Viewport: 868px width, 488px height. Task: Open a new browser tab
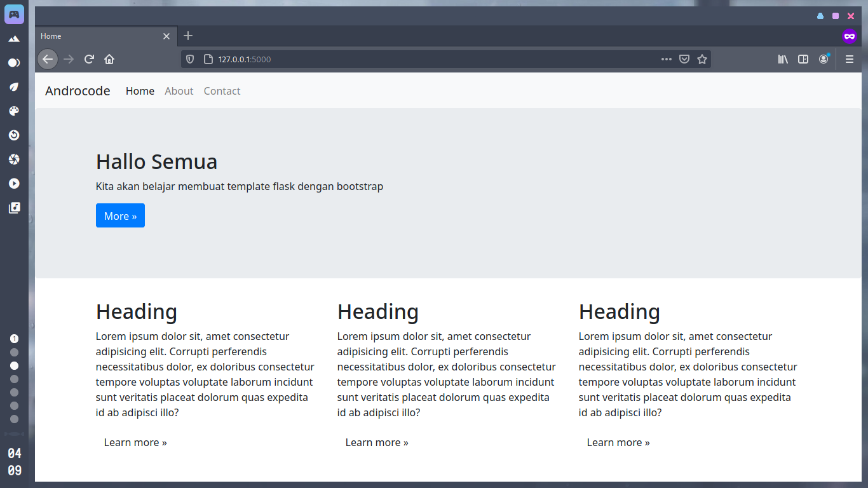[187, 36]
